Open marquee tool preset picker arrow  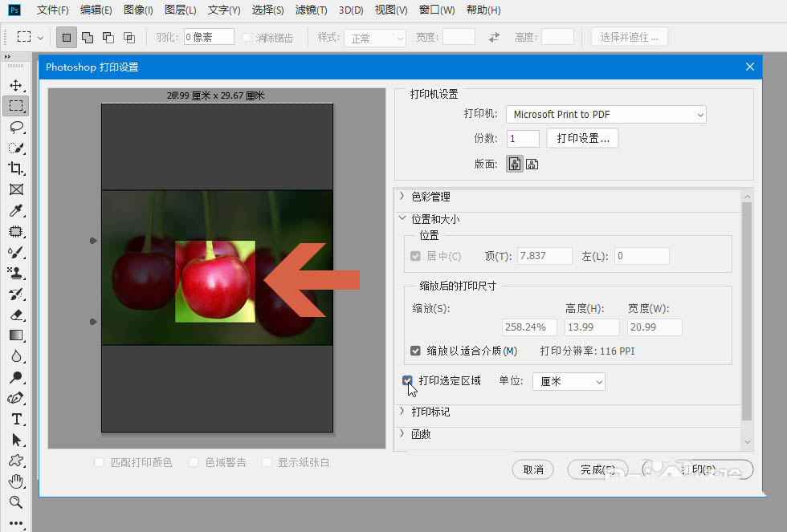point(41,38)
